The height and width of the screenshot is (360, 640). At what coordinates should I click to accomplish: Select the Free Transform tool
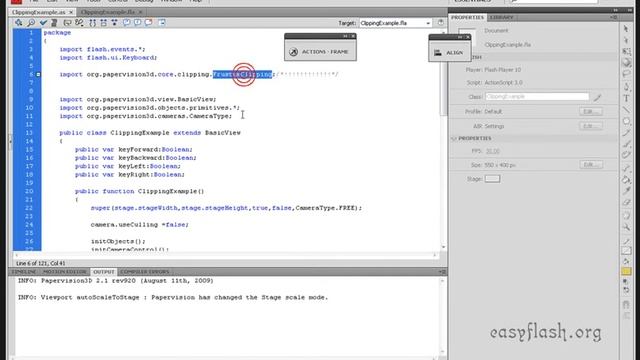click(626, 51)
